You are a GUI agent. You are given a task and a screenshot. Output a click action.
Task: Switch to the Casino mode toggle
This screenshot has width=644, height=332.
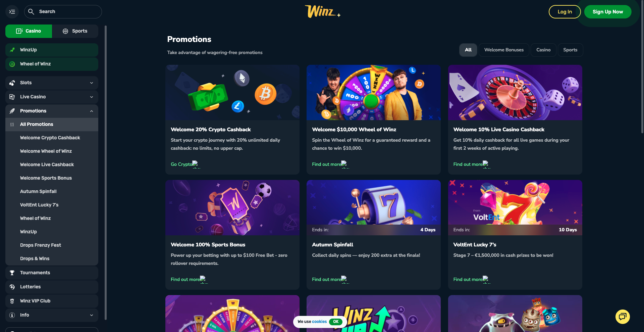point(29,31)
